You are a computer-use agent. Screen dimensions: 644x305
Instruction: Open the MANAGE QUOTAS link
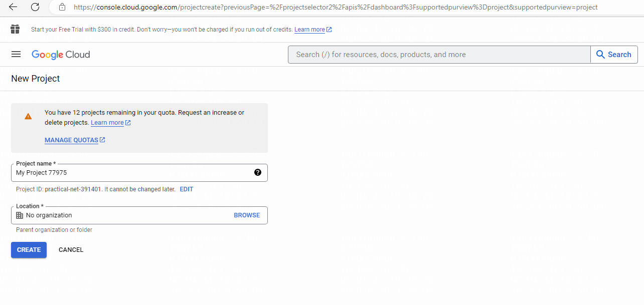pyautogui.click(x=75, y=140)
